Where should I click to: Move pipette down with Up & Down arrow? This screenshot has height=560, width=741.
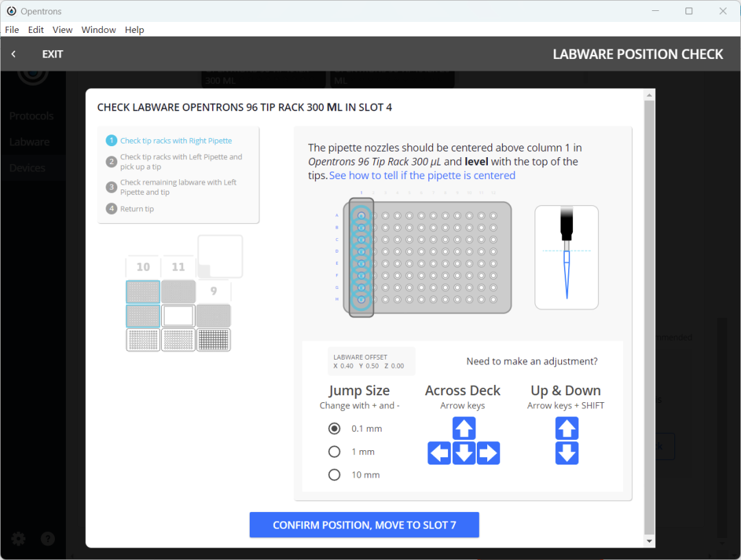click(567, 453)
